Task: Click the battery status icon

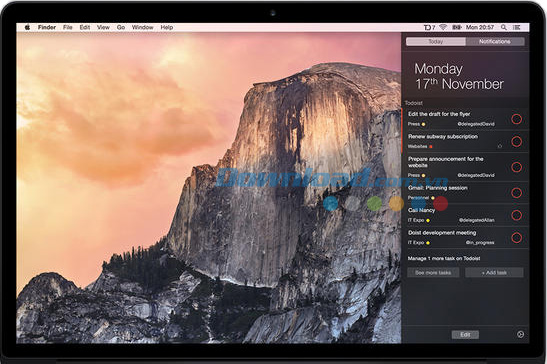Action: click(457, 27)
